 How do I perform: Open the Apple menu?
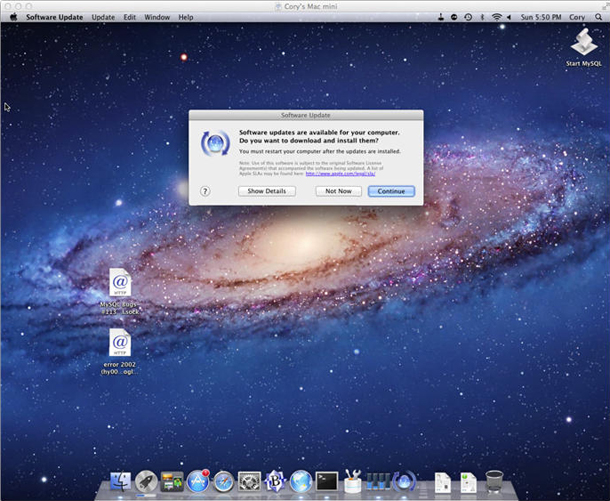coord(14,17)
